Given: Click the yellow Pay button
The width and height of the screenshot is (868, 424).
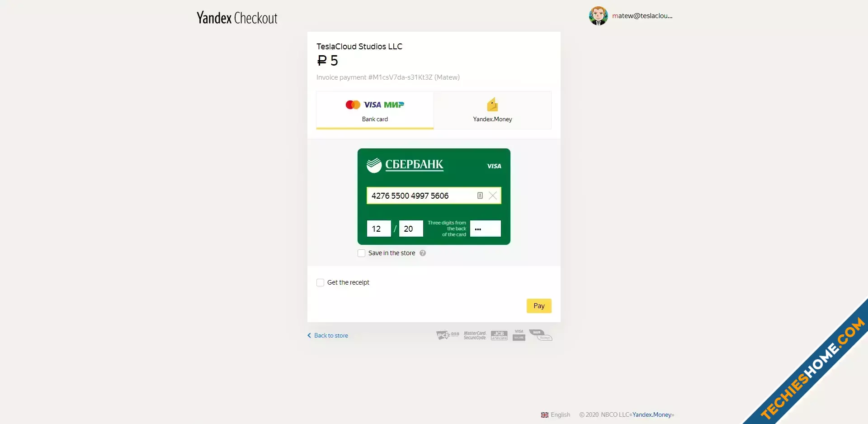Looking at the screenshot, I should click(x=539, y=306).
